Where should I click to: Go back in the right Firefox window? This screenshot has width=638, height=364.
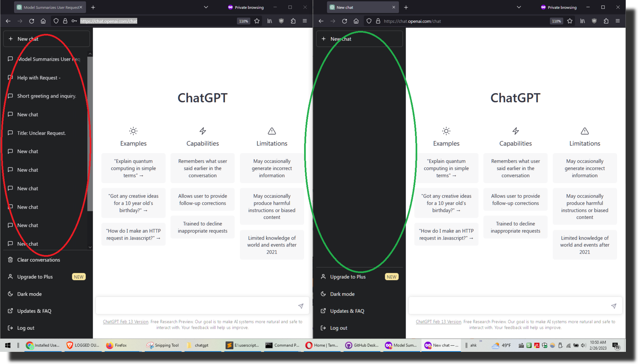(321, 21)
